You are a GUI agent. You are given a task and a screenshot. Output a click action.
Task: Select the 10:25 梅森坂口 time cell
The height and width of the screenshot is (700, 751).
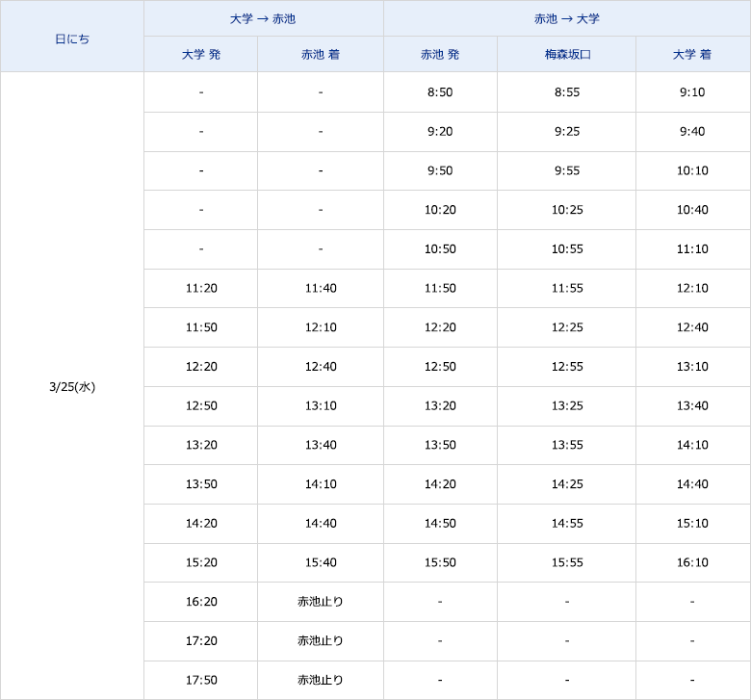pyautogui.click(x=567, y=210)
